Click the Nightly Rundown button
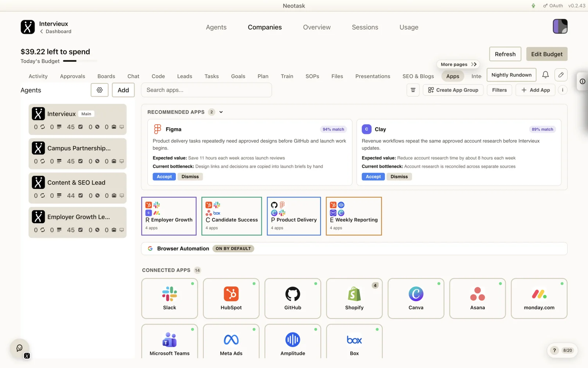The image size is (588, 368). (x=512, y=75)
